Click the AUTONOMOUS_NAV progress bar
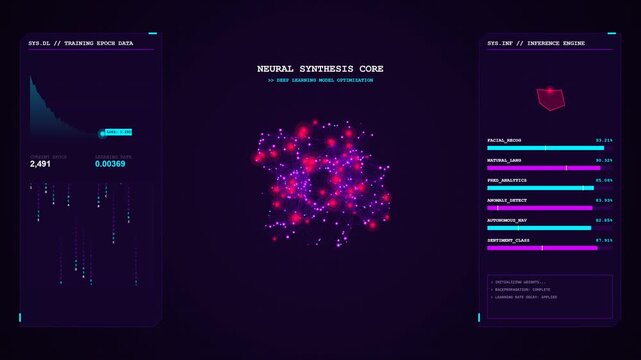641x360 pixels. (x=549, y=228)
